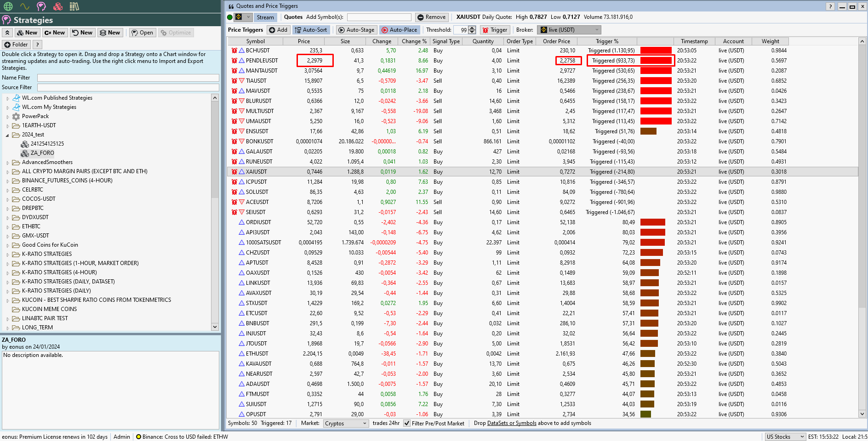Click the brown trigger bar on ENSUSDT row
The width and height of the screenshot is (868, 441).
click(x=648, y=131)
